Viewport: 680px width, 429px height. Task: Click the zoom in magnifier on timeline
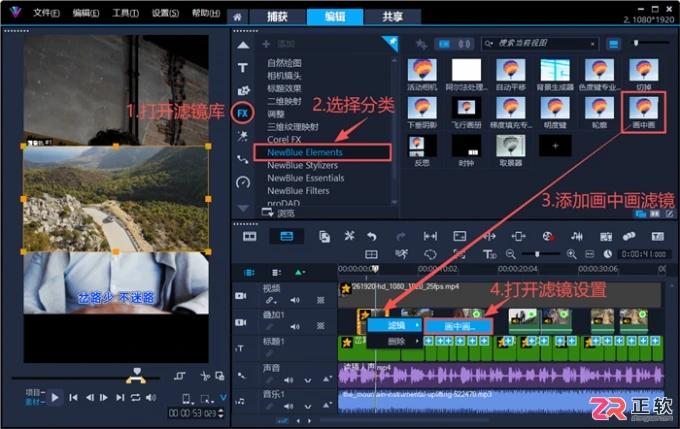572,254
